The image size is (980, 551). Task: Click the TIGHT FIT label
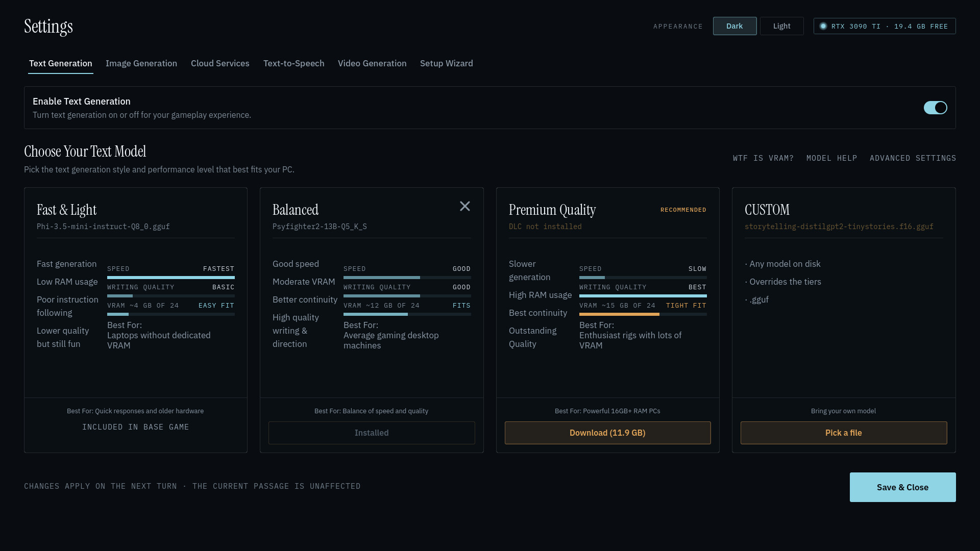686,306
